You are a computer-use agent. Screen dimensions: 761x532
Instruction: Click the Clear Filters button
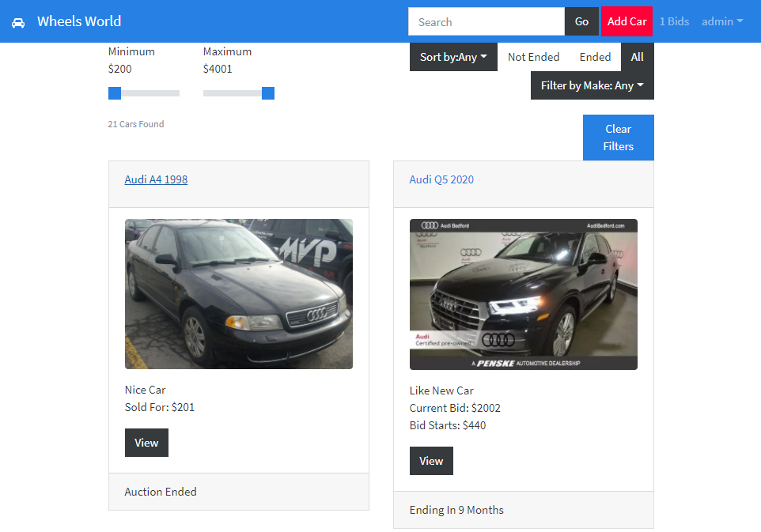pyautogui.click(x=618, y=138)
